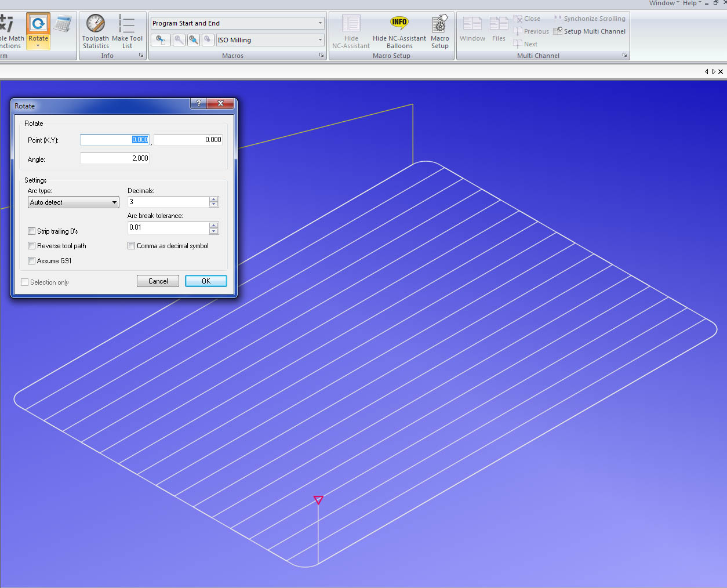Click Cancel in the Rotate dialog

pos(158,281)
